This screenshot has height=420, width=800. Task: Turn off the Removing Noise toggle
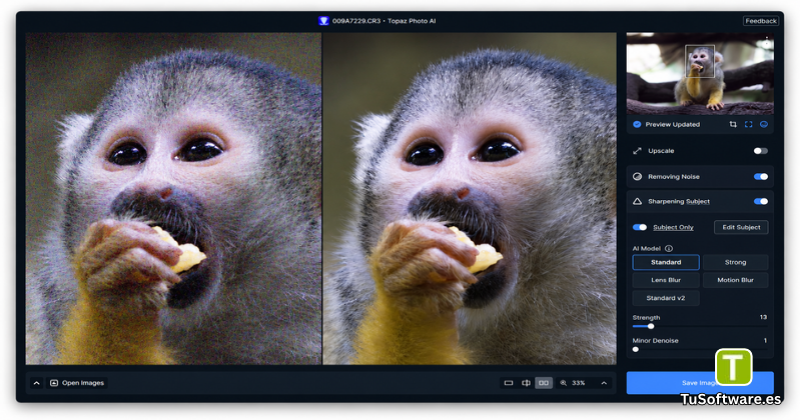(761, 177)
